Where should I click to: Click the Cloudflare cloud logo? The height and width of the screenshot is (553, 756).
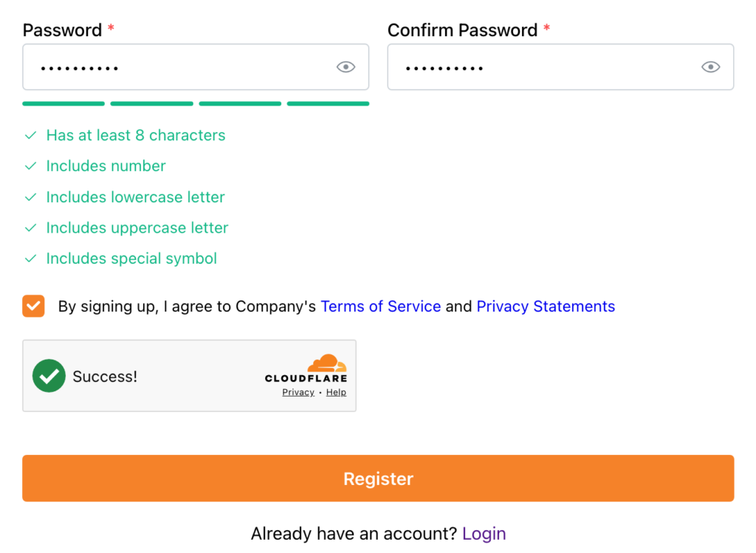[327, 363]
